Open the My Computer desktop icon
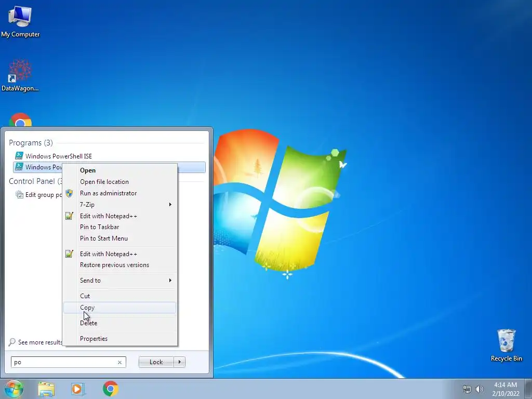This screenshot has height=399, width=532. click(x=20, y=21)
